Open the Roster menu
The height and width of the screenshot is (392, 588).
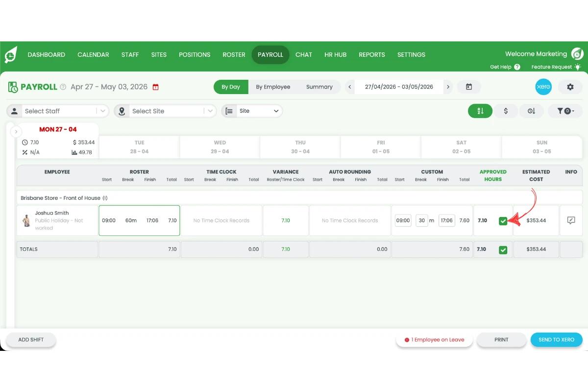(x=234, y=54)
